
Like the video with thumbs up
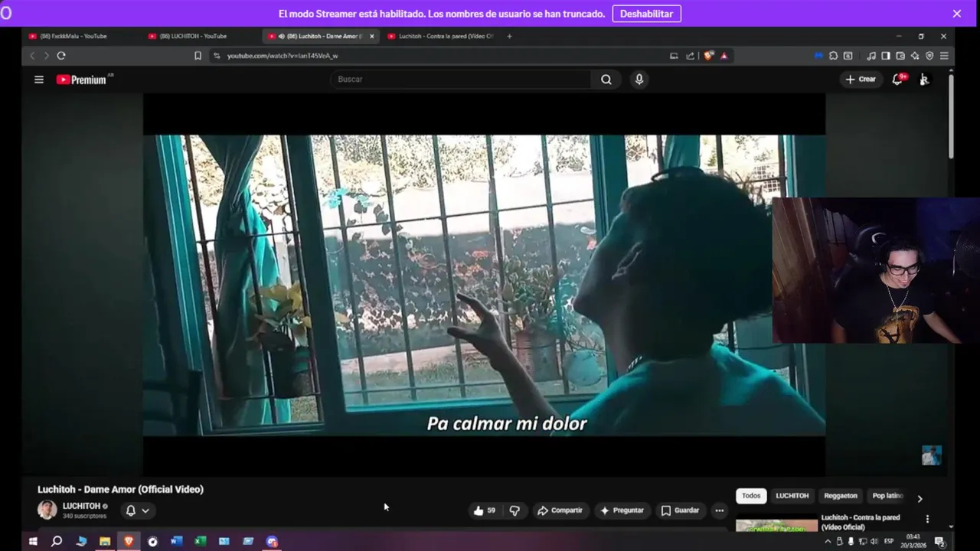pos(484,510)
